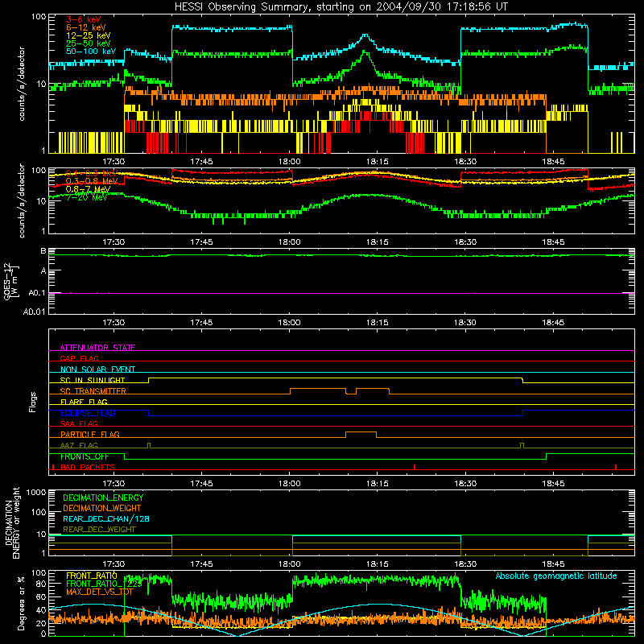
Task: Click the MAX_DET_VS_TOT legend label
Action: click(x=100, y=592)
